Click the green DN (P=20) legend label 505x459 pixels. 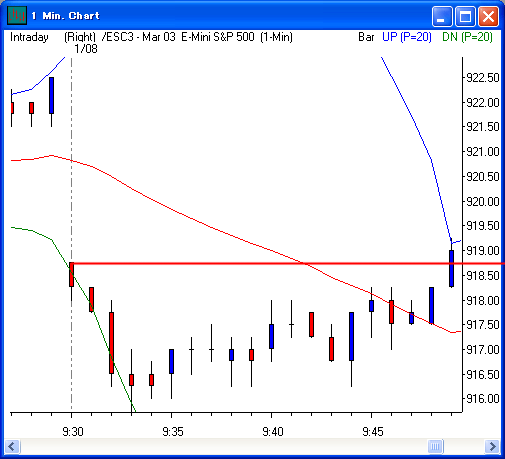pyautogui.click(x=467, y=37)
